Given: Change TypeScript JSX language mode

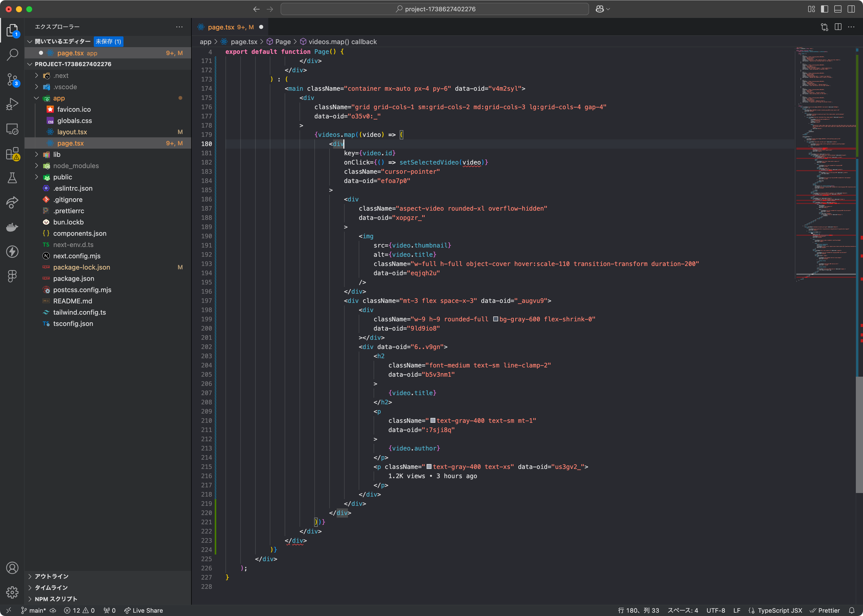Looking at the screenshot, I should (780, 610).
